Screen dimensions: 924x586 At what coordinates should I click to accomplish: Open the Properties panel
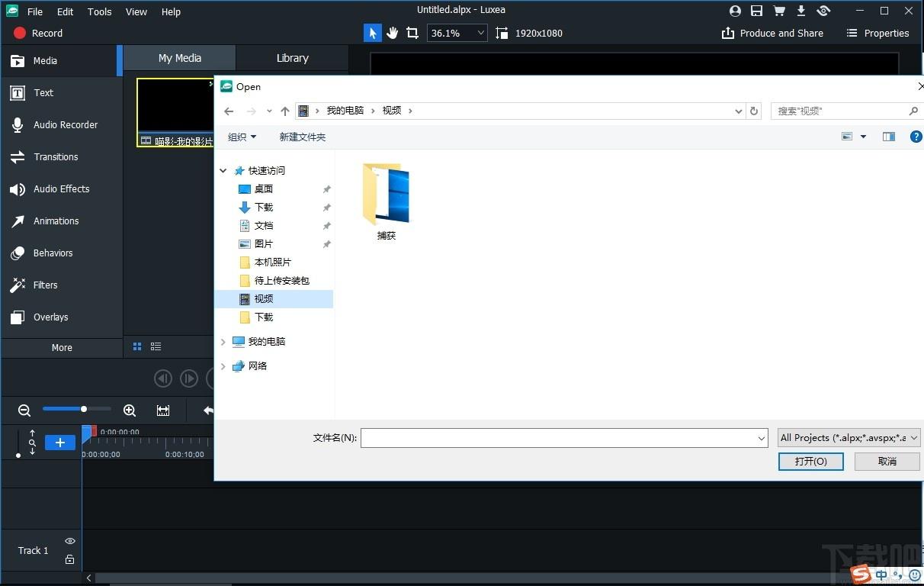(x=877, y=33)
